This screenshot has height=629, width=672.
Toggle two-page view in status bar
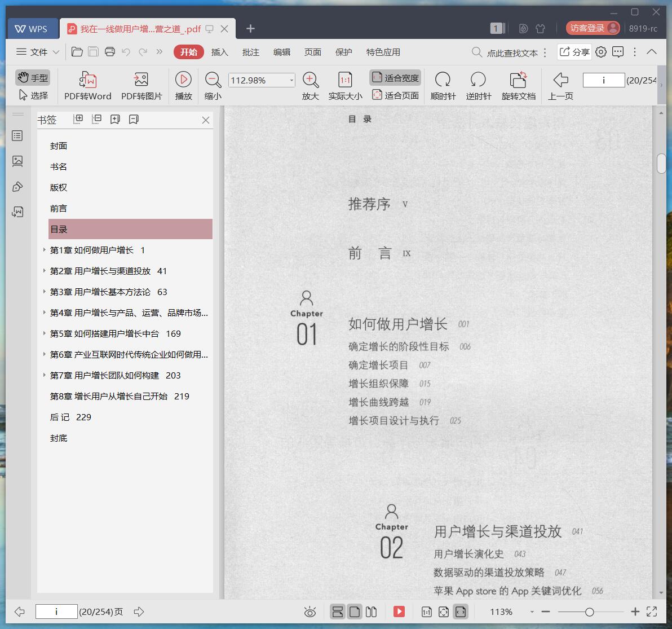tap(371, 612)
